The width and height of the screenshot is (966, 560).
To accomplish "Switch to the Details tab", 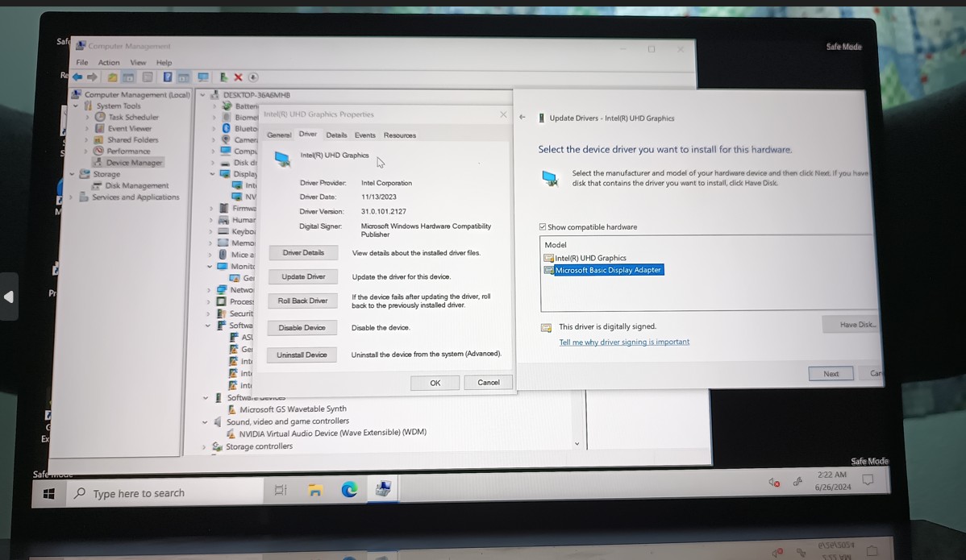I will pyautogui.click(x=336, y=135).
